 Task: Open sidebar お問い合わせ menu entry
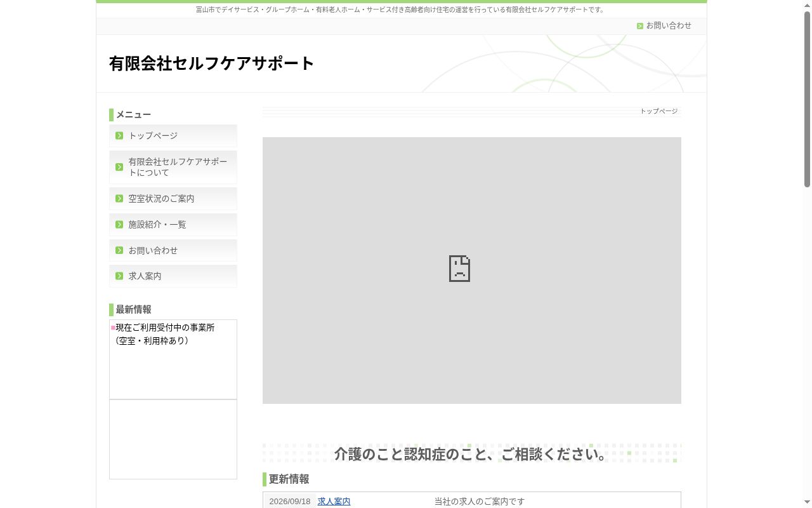[x=173, y=250]
